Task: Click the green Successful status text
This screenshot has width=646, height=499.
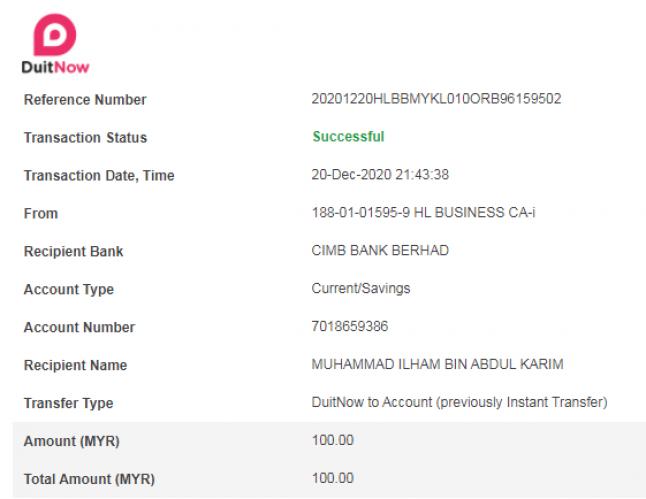Action: pos(349,136)
